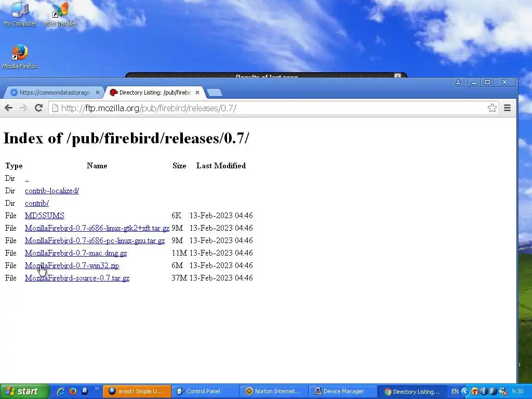Screen dimensions: 532x399
Task: Click the third Quick Launch blue icon
Action: (x=85, y=391)
